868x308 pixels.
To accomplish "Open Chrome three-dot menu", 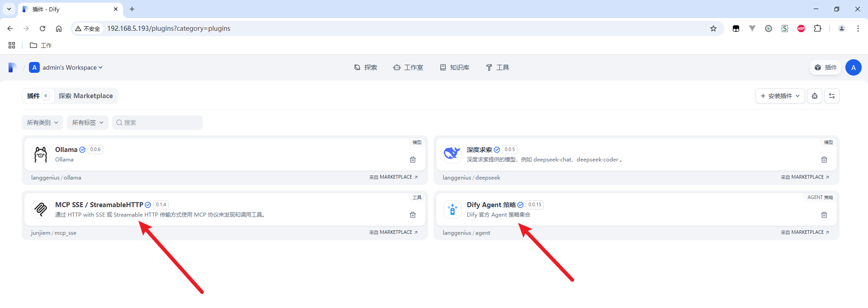I will point(858,28).
